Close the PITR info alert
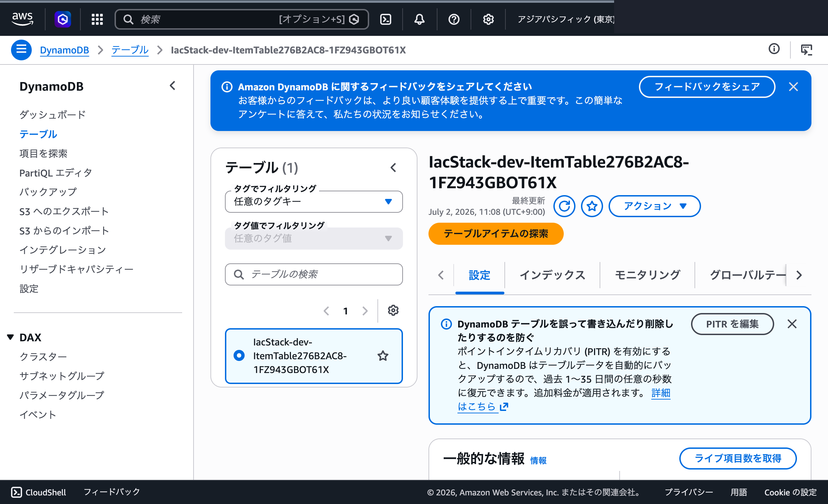 point(792,324)
